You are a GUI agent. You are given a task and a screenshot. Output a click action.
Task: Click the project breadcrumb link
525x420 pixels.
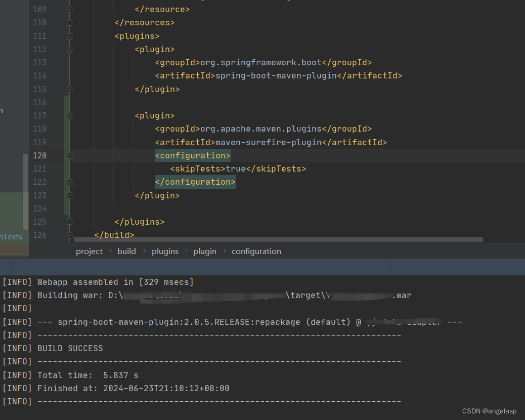coord(89,251)
